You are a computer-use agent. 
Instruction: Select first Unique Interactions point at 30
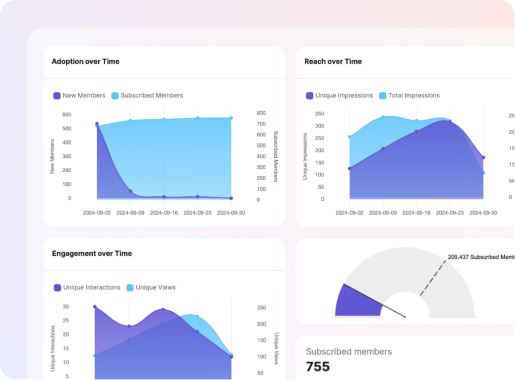95,307
